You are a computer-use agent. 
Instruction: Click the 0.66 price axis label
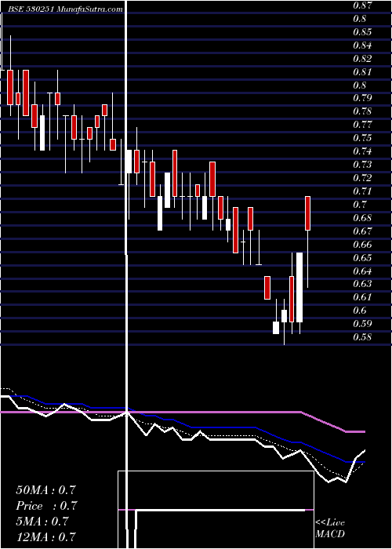tap(362, 245)
